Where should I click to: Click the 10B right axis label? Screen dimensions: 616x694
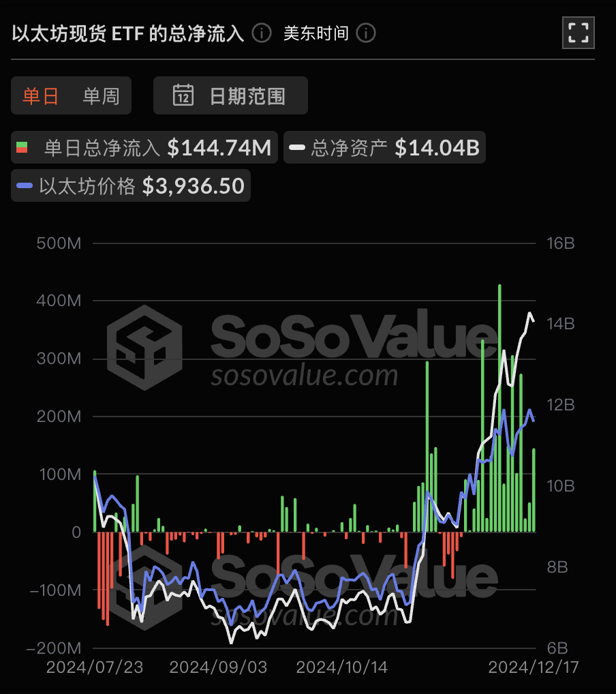click(560, 486)
